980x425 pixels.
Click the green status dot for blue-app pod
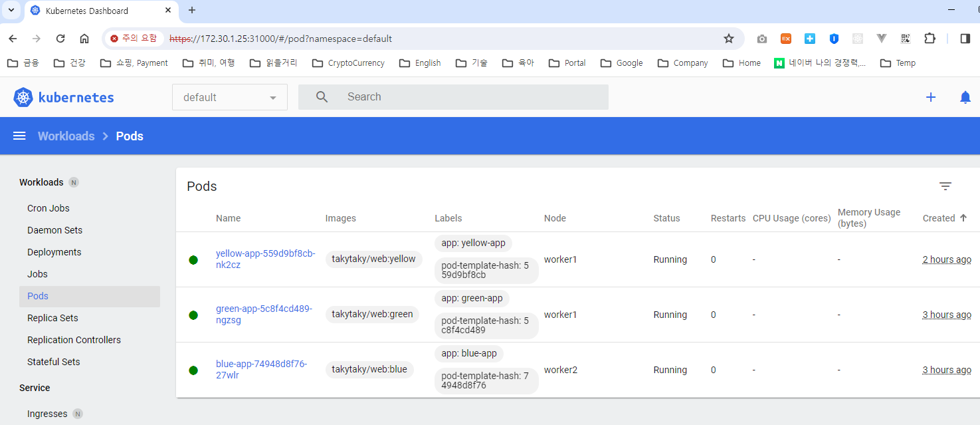pos(193,370)
